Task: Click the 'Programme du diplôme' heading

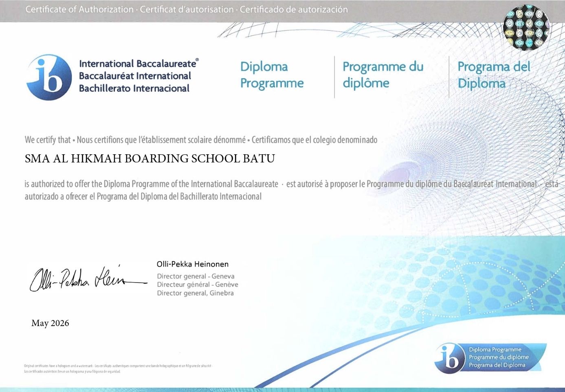Action: coord(383,75)
